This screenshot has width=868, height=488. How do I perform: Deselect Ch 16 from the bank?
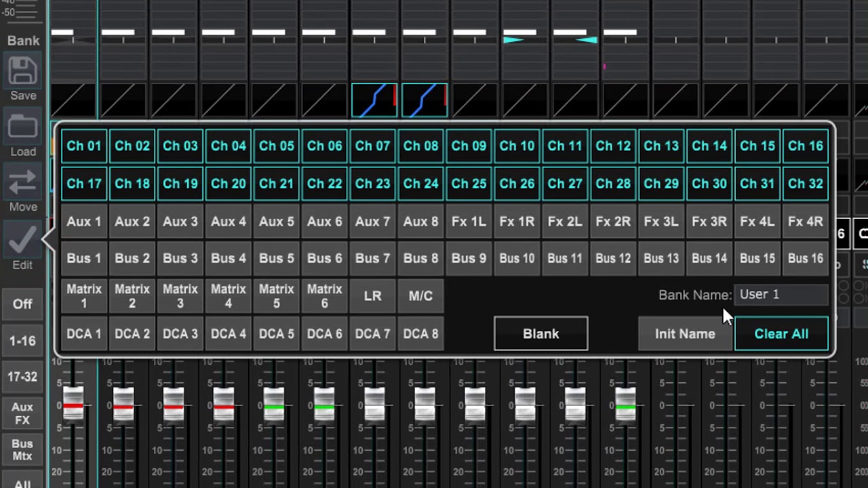805,146
